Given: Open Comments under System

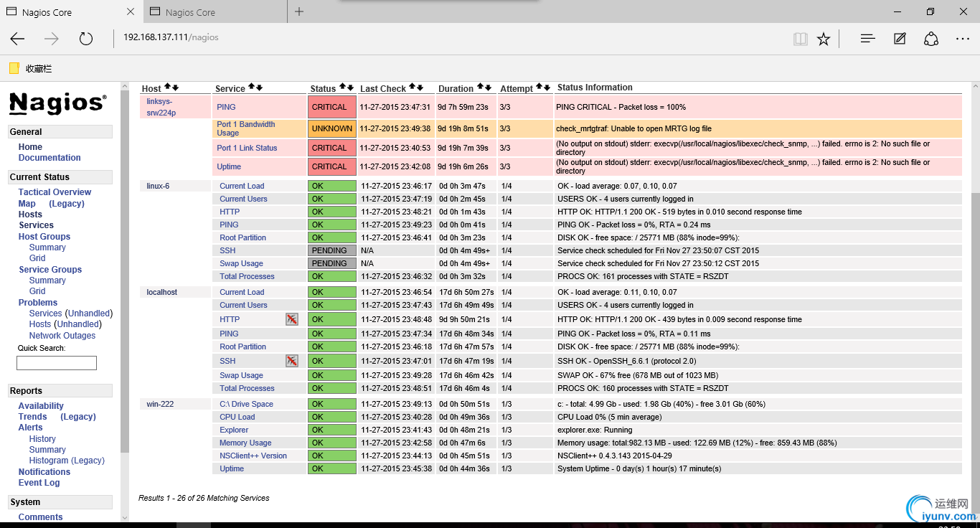Looking at the screenshot, I should click(x=41, y=517).
